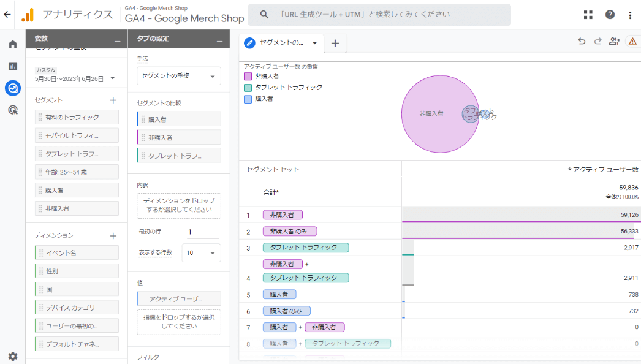
Task: Add a new segment with plus icon
Action: coord(113,100)
